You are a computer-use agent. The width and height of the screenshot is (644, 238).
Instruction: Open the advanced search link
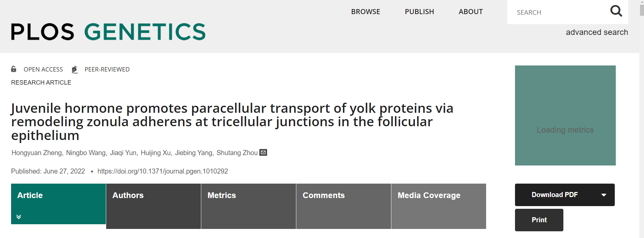click(x=597, y=32)
